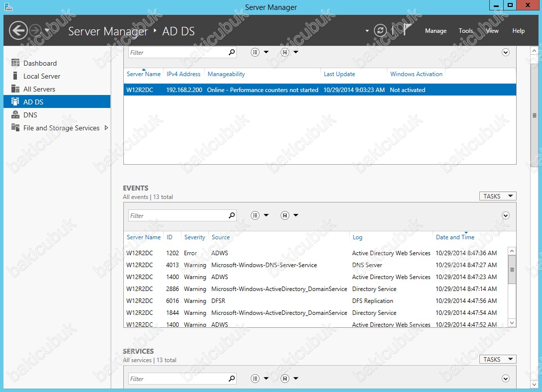Open the Notifications flag
Screen dimensions: 542x392
click(407, 30)
